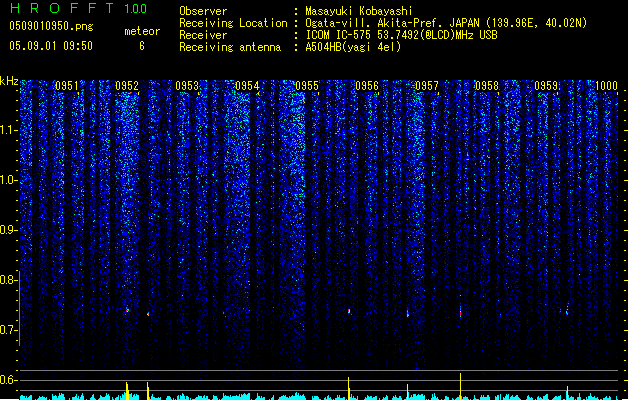Select the 0.9 kHz axis label
Viewport: 629px width, 400px height.
8,230
